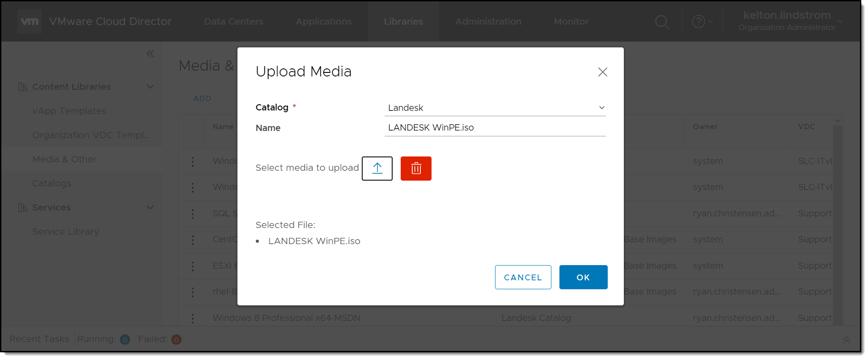Screen dimensions: 868x359
Task: Click the red trash icon to remove file
Action: 416,169
